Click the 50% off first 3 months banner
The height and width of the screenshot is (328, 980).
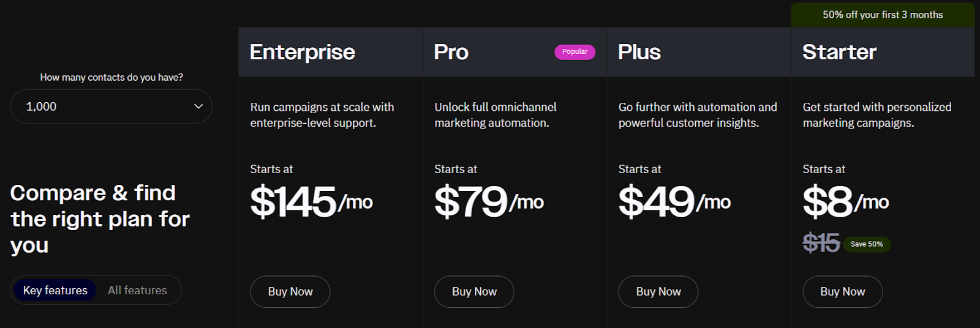point(883,15)
